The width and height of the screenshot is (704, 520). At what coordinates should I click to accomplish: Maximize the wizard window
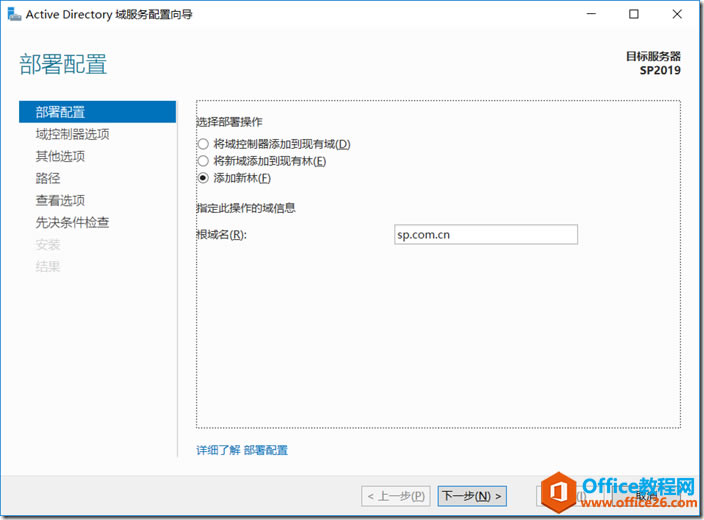(x=634, y=14)
